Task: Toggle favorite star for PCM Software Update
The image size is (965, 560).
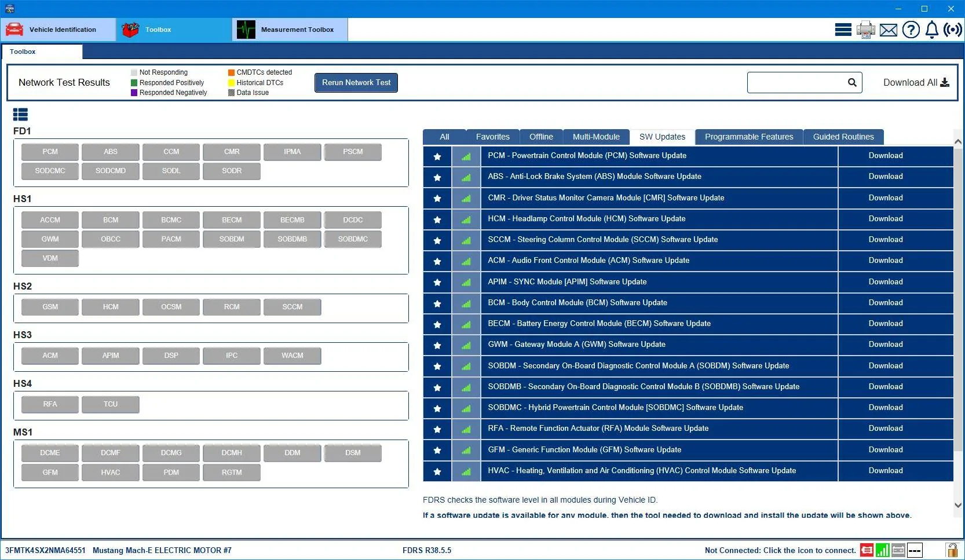Action: tap(437, 156)
